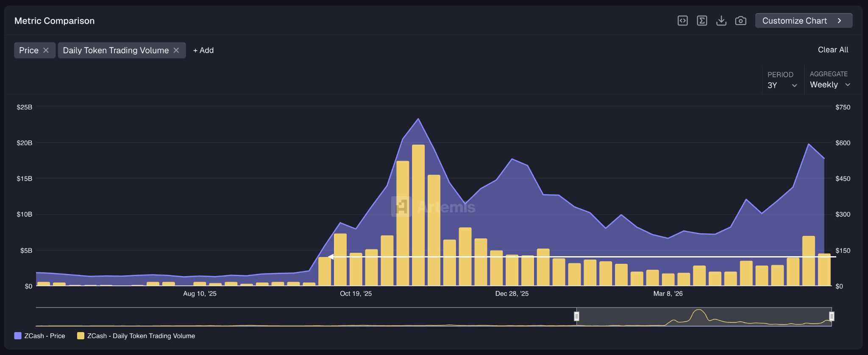Click the "$450" price axis label
The image size is (868, 355).
pos(843,179)
